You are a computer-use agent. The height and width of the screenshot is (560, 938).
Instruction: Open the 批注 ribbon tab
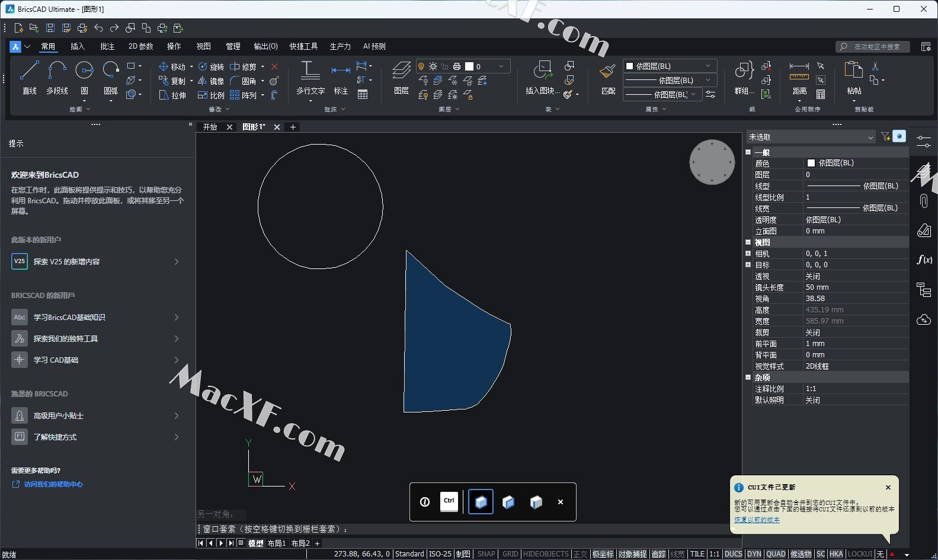(x=107, y=46)
